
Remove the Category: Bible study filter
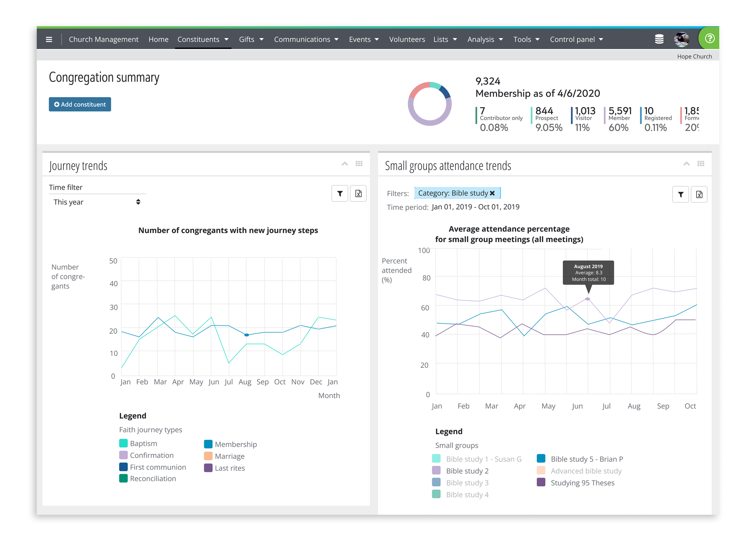[x=492, y=193]
